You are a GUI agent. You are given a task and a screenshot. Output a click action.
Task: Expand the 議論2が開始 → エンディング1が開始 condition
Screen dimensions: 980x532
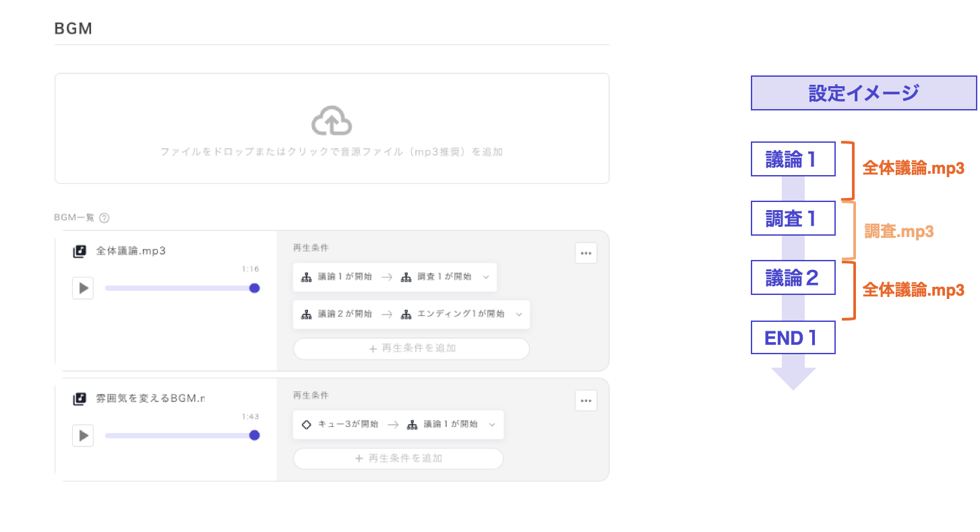pyautogui.click(x=518, y=314)
